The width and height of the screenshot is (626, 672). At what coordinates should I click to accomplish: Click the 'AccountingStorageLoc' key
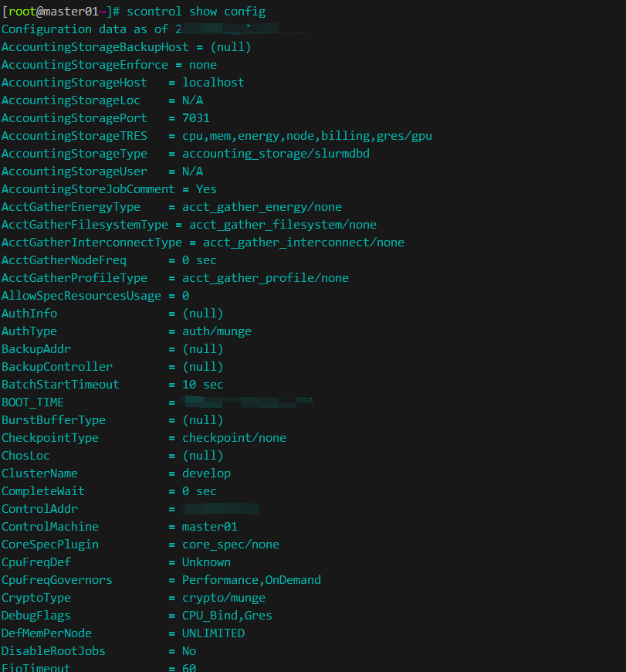point(71,100)
